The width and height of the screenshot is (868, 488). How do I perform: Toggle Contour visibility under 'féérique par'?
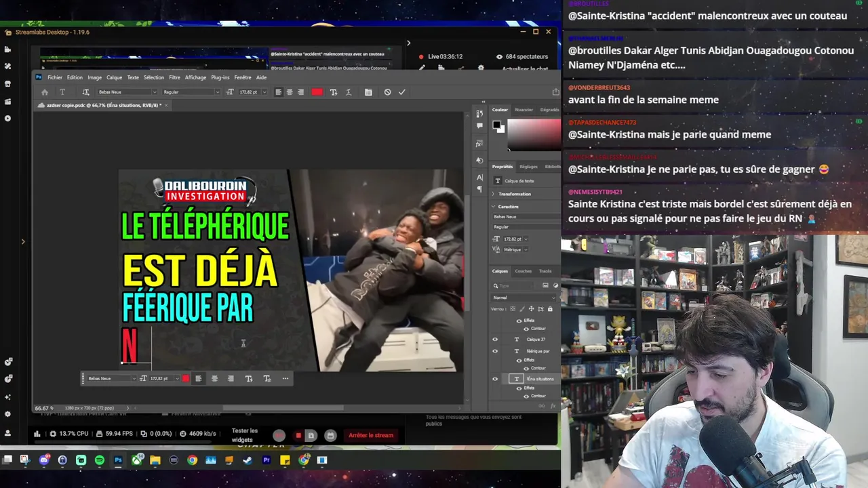[x=526, y=368]
